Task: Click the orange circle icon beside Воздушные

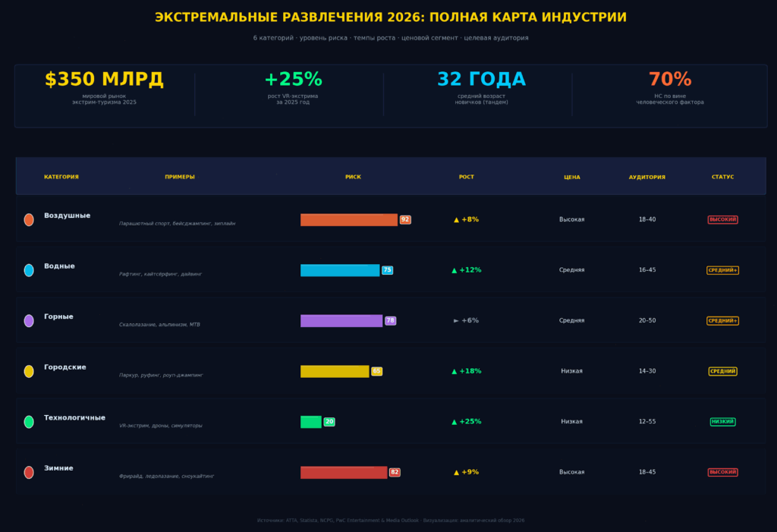Action: [29, 220]
